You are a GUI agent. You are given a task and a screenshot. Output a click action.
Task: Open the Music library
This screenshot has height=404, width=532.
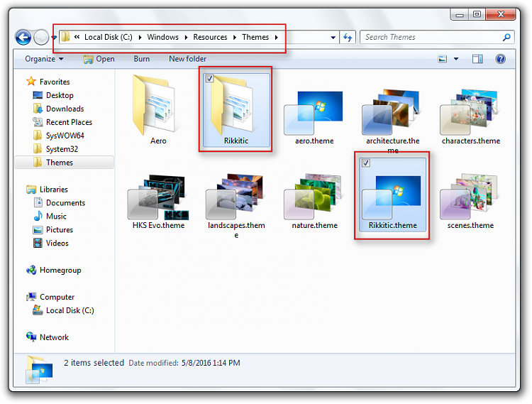coord(50,216)
